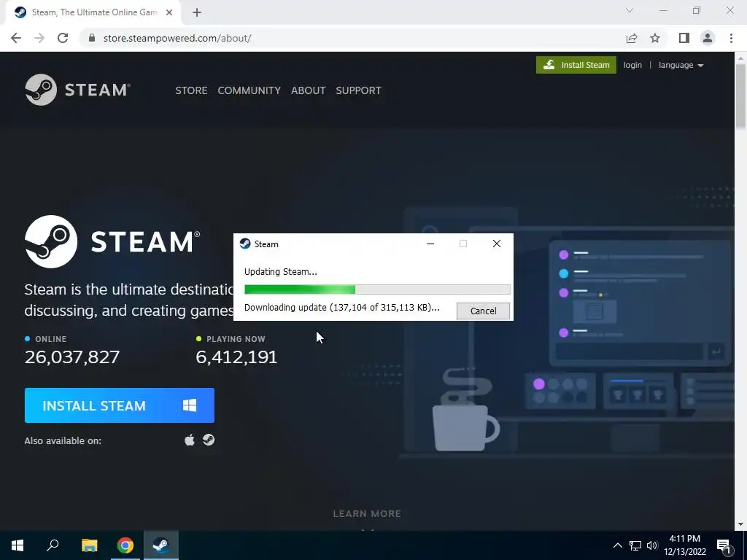The image size is (747, 560).
Task: Open the volume tray icon
Action: [x=652, y=545]
